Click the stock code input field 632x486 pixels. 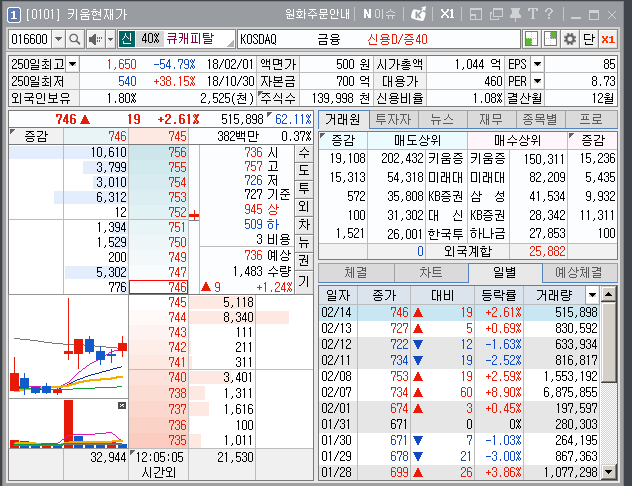(x=31, y=39)
